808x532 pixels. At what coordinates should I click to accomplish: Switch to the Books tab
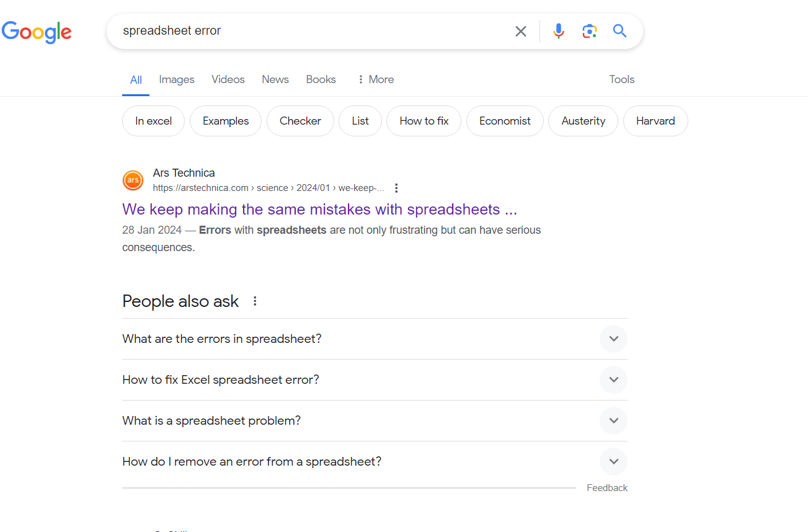tap(321, 79)
